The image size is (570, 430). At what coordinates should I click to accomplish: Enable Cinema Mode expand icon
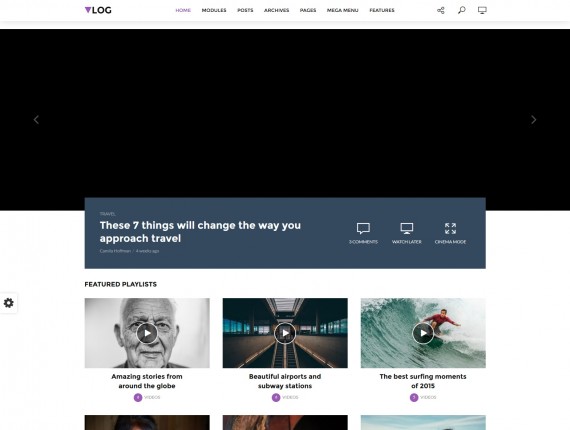click(x=450, y=228)
